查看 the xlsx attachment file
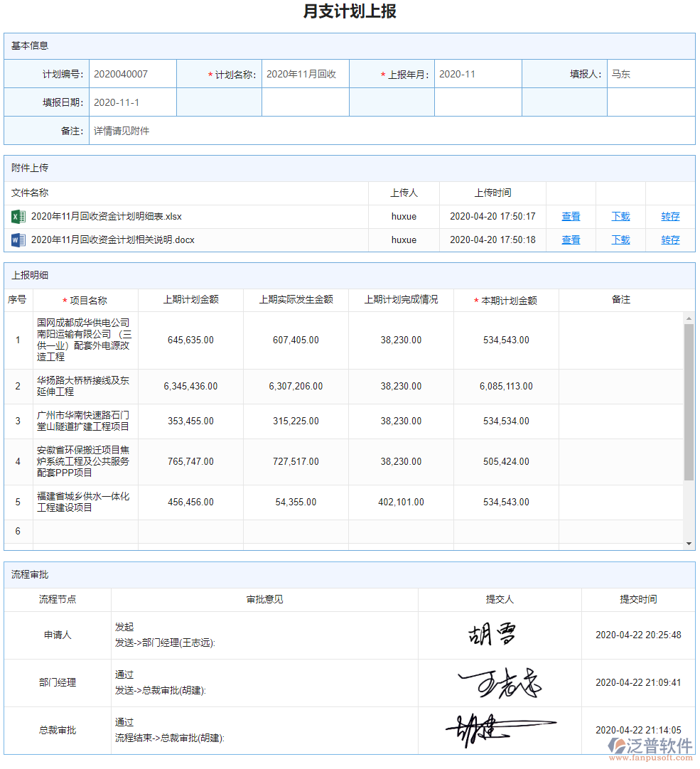Image resolution: width=700 pixels, height=769 pixels. click(570, 216)
